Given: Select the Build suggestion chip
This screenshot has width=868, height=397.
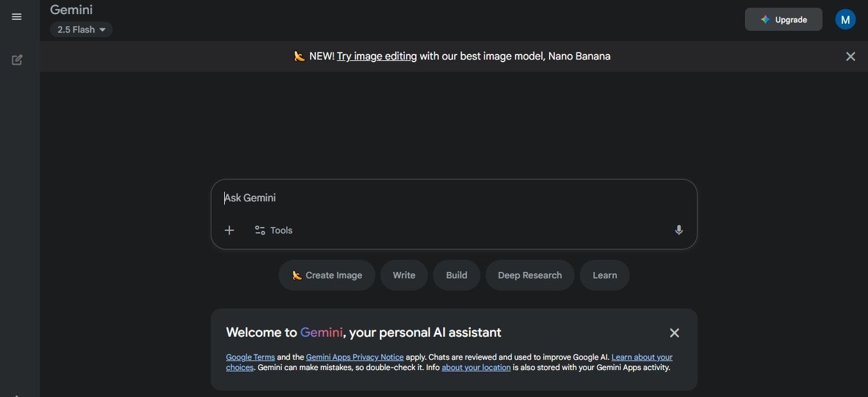Looking at the screenshot, I should click(456, 275).
